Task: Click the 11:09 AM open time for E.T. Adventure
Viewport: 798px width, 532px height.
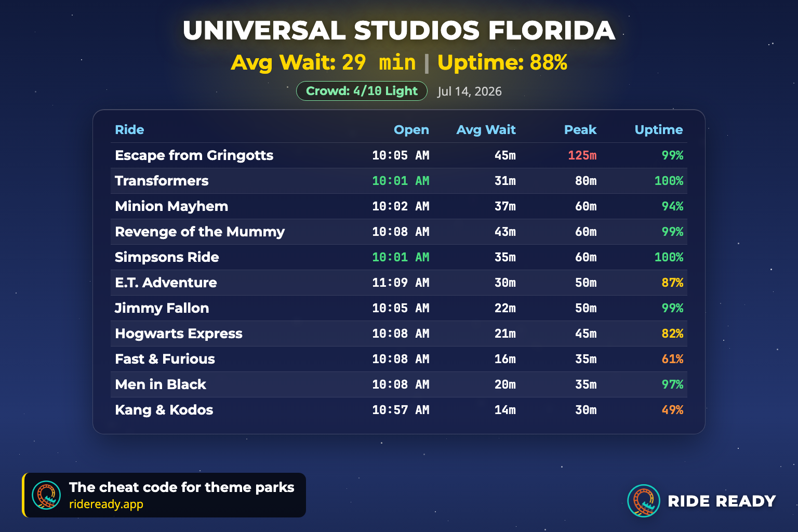Action: click(401, 283)
